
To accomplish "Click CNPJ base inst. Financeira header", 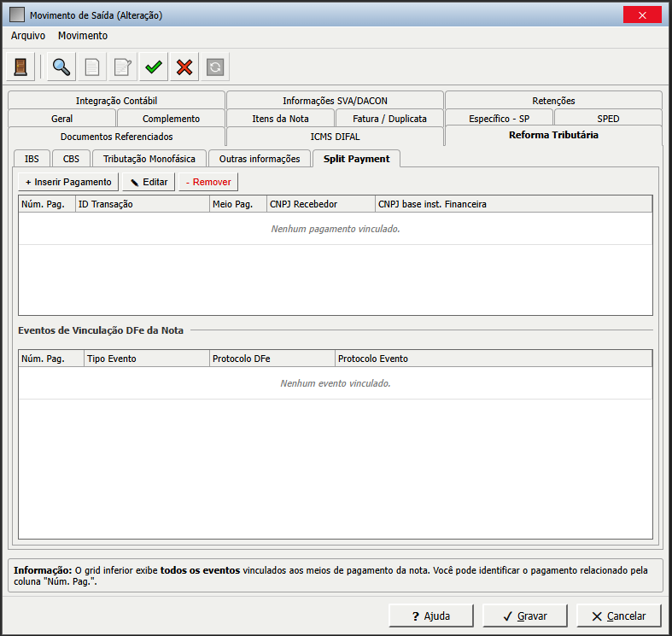I will pos(513,204).
